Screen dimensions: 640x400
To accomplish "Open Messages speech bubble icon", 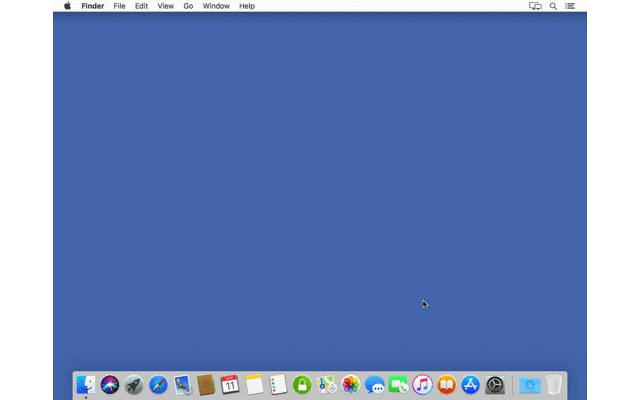I will tap(374, 384).
